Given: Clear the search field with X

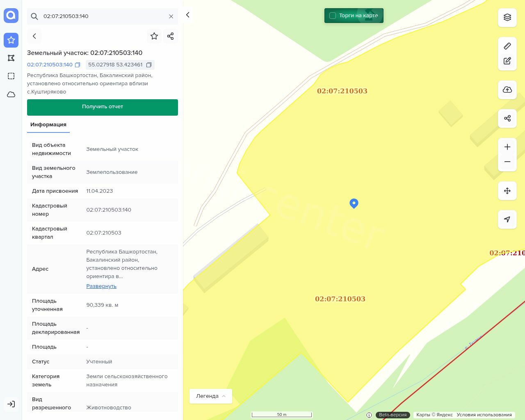Looking at the screenshot, I should click(171, 16).
